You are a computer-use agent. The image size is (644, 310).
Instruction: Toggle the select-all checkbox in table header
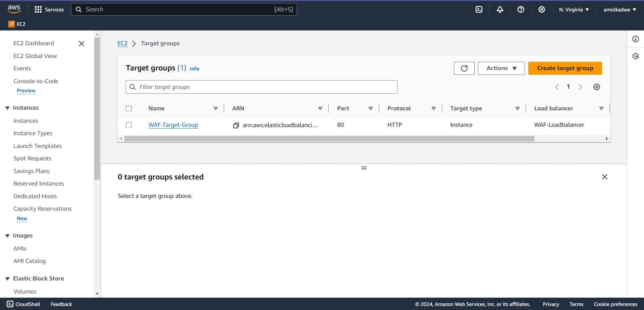point(128,108)
